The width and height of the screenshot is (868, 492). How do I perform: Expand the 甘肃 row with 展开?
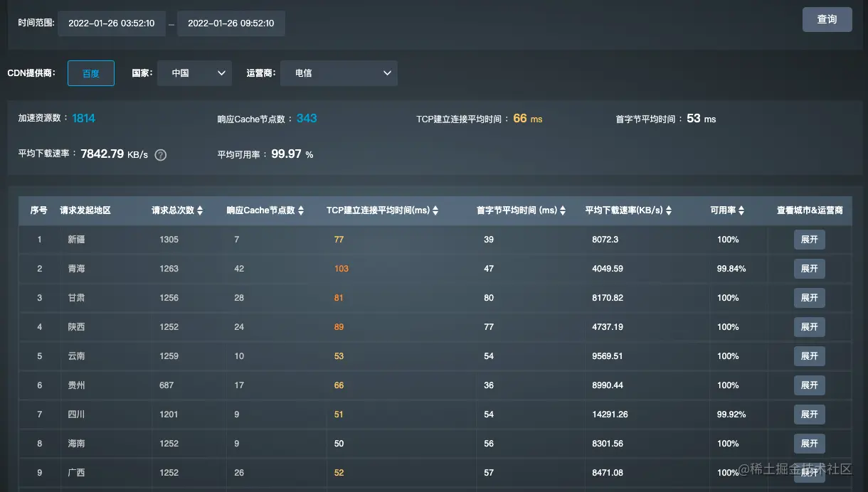810,298
